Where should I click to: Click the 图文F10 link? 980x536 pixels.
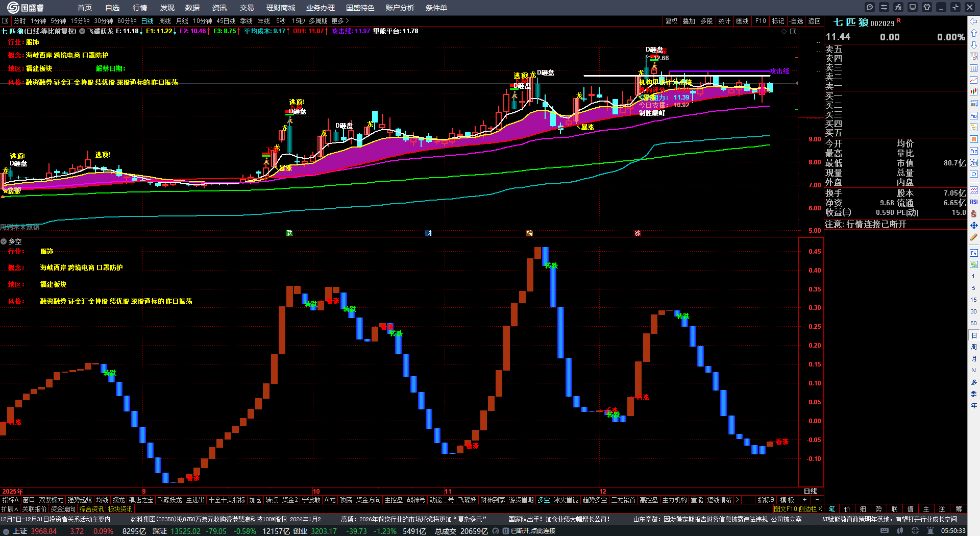785,508
